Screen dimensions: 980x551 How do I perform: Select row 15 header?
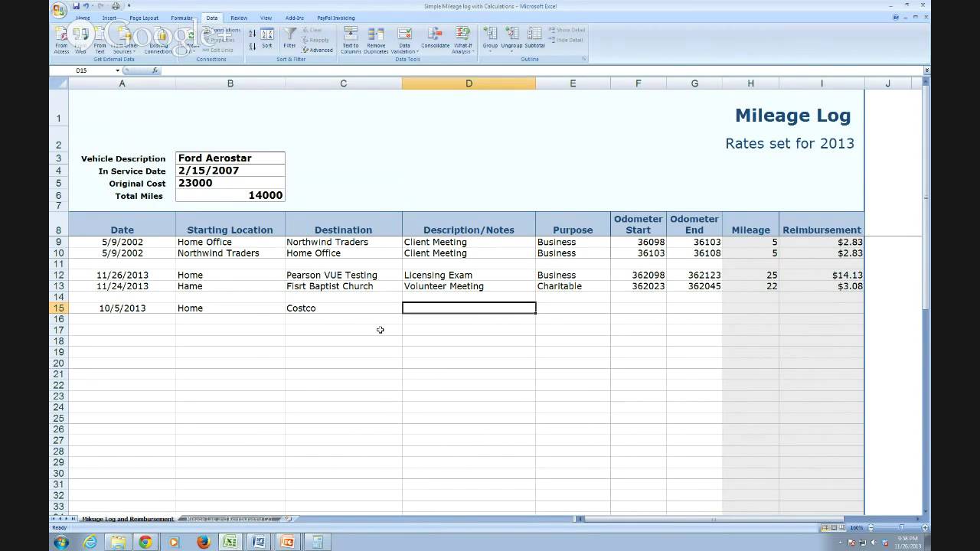tap(58, 308)
